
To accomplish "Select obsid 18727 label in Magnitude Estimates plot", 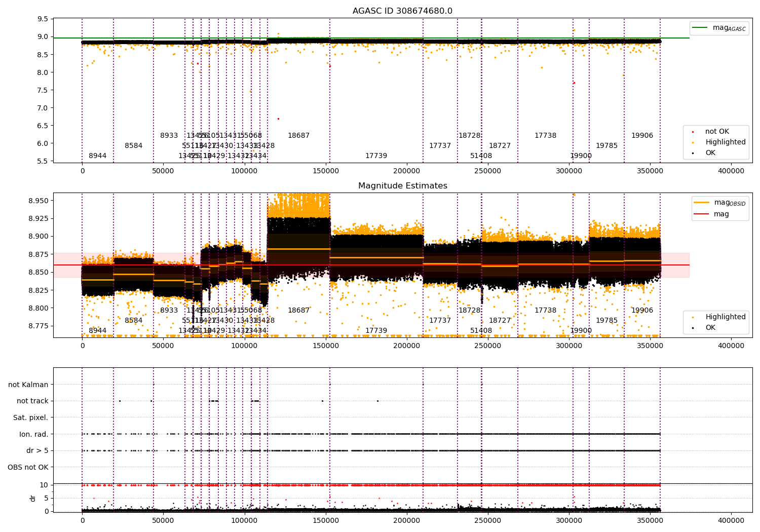I will (500, 320).
